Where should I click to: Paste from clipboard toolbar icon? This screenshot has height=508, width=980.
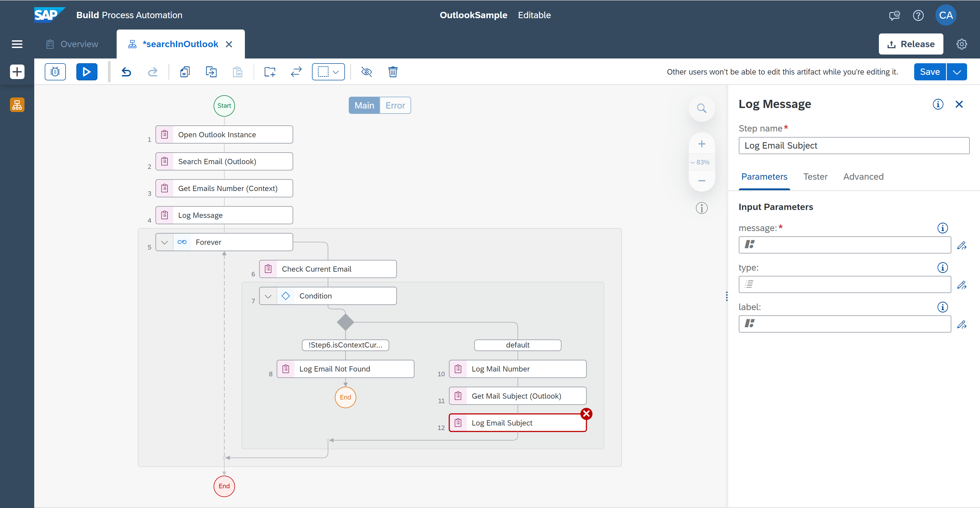(x=237, y=72)
